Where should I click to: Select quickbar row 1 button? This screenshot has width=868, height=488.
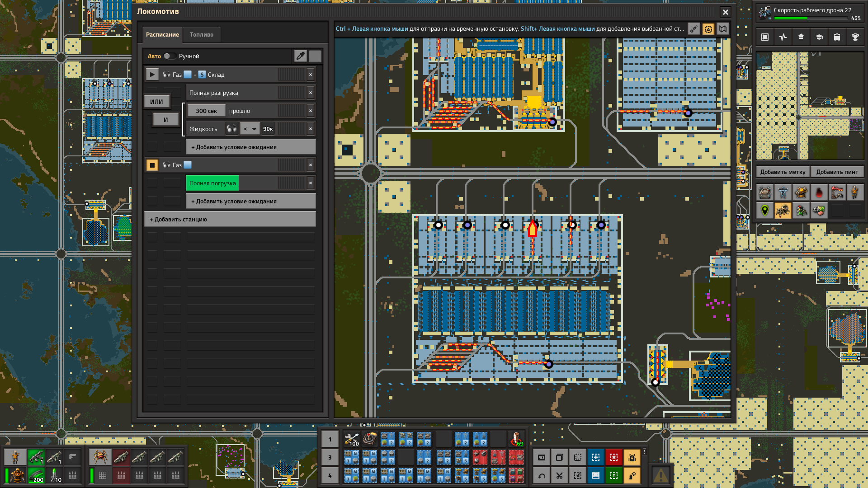(x=330, y=439)
